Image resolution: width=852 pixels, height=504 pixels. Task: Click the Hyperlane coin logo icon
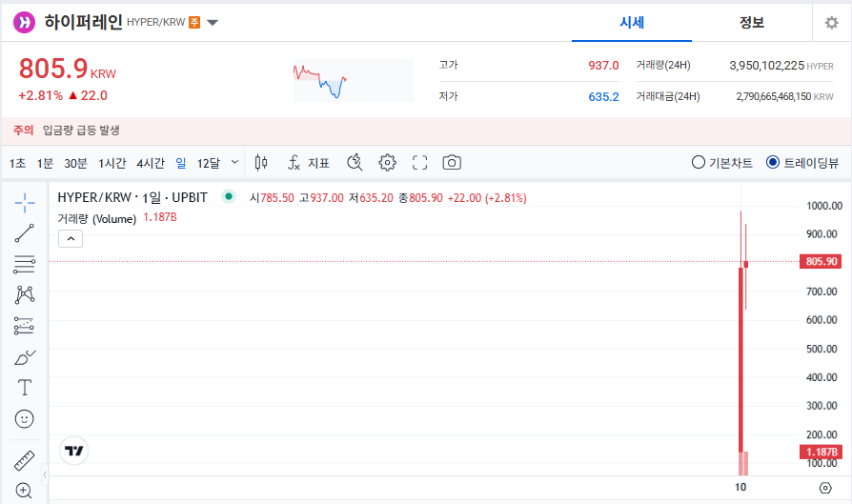(24, 22)
